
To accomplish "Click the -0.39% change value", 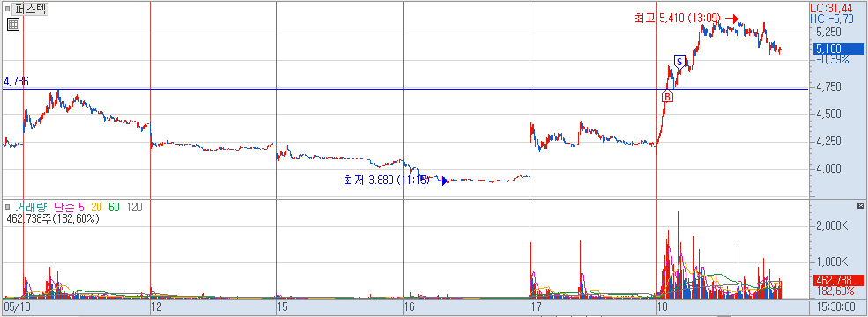I will click(x=834, y=59).
